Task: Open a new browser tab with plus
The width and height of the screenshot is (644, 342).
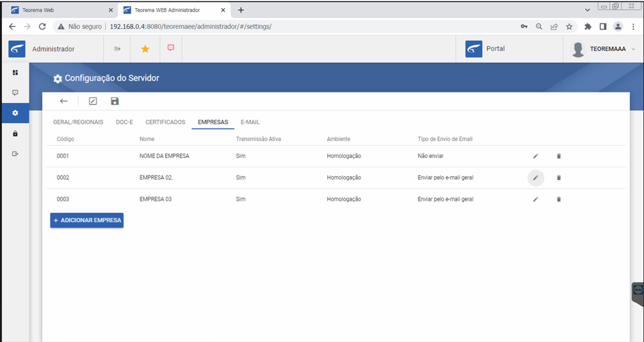Action: (241, 10)
